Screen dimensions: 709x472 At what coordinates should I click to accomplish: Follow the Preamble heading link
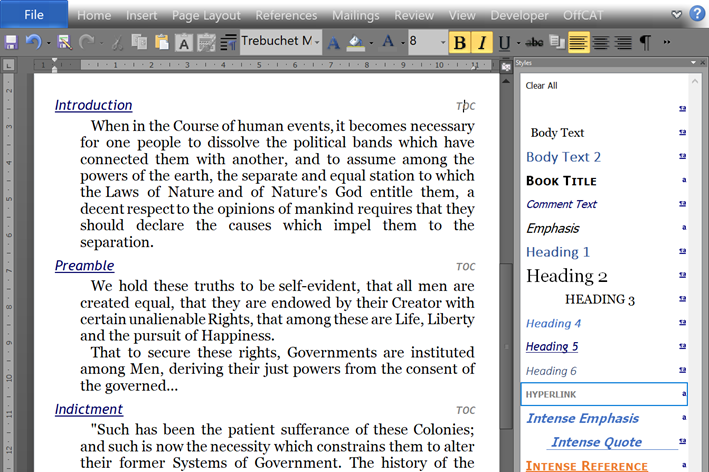click(x=85, y=265)
